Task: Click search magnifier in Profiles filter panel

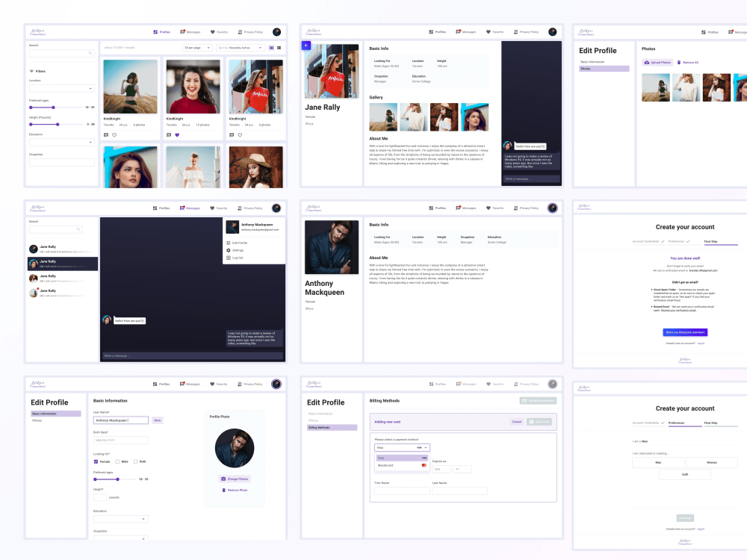Action: (90, 53)
